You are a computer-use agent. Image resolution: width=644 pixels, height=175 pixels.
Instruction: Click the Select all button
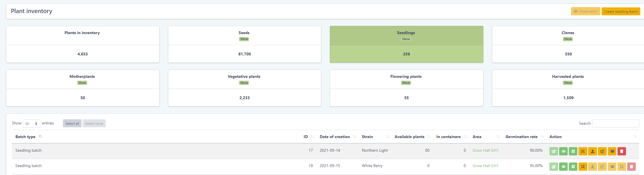[72, 124]
